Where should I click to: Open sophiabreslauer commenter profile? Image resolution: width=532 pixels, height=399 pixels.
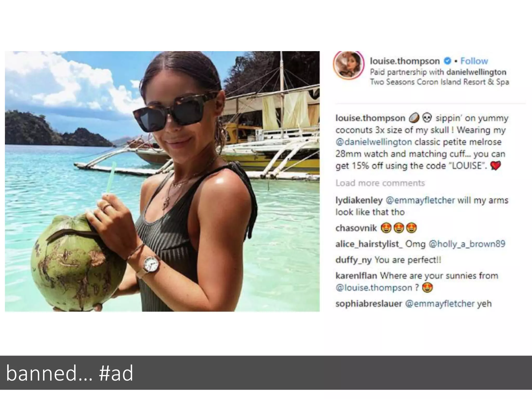[369, 303]
